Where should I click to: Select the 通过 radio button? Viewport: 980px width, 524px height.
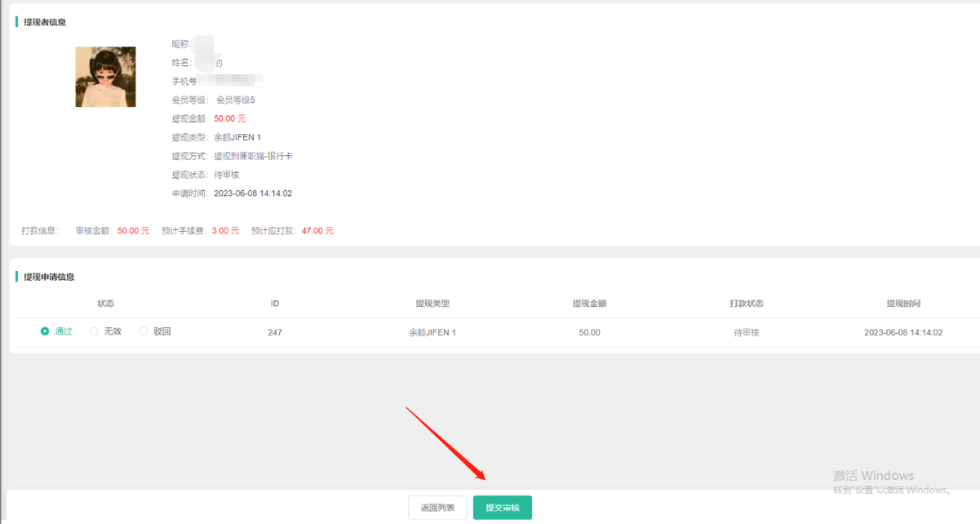coord(45,331)
